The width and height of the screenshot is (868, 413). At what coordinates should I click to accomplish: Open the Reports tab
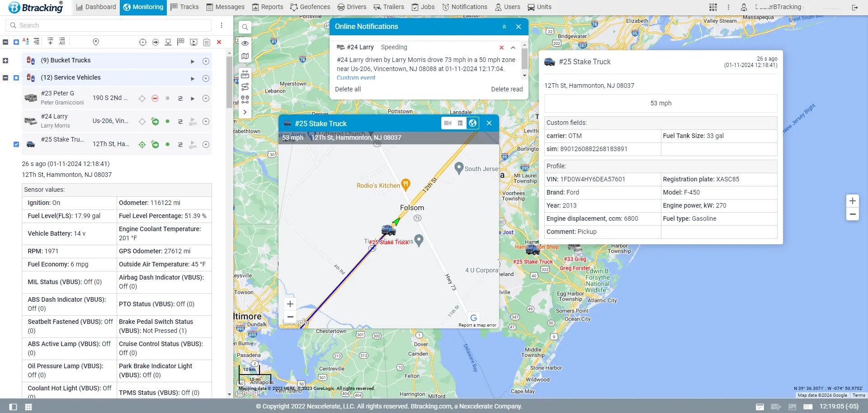[x=268, y=7]
